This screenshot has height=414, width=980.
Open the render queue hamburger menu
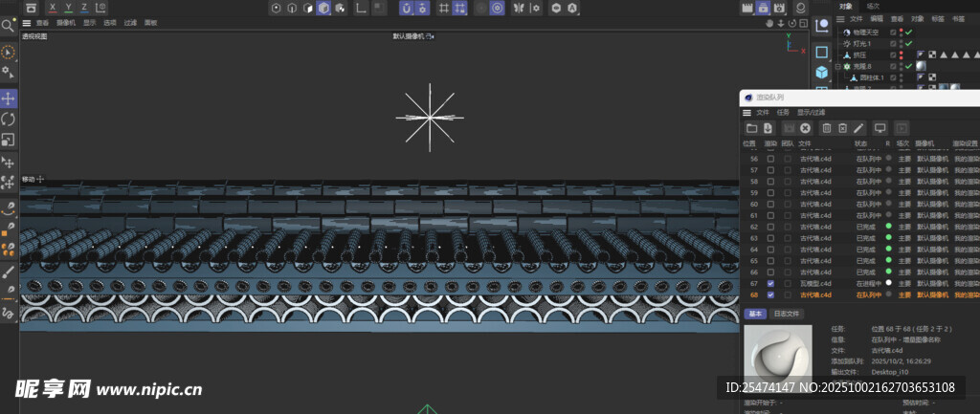click(747, 113)
